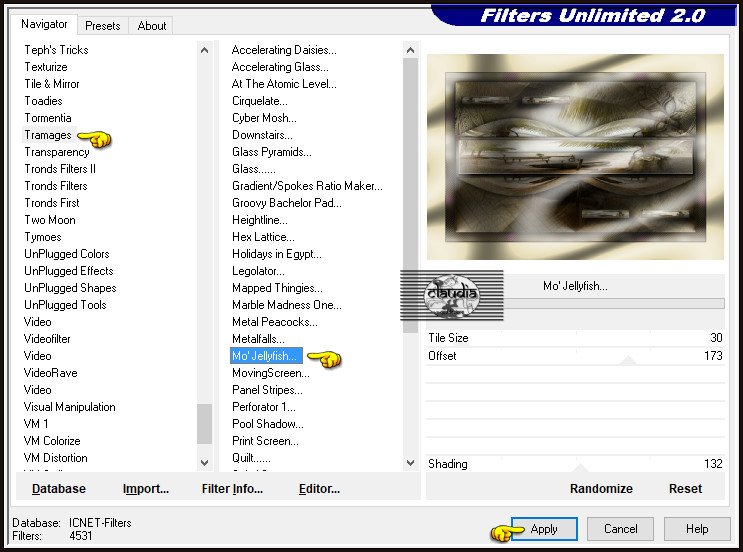Choose VM Colorize category
This screenshot has width=743, height=552.
point(52,441)
